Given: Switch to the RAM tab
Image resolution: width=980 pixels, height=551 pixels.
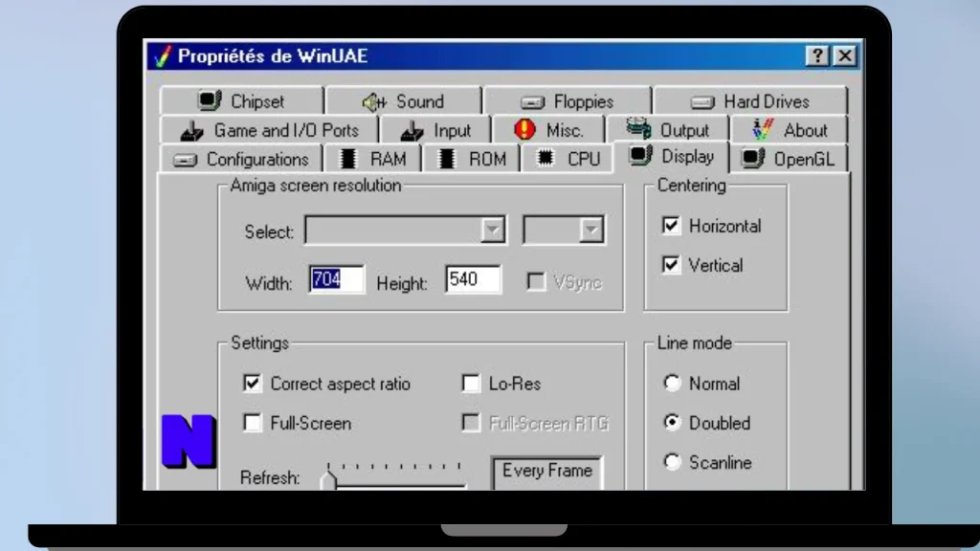Looking at the screenshot, I should [x=372, y=160].
